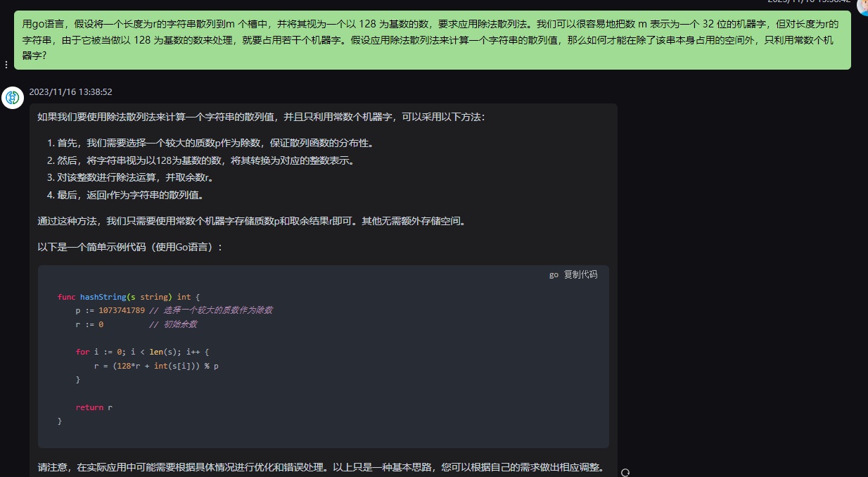Click the vertical three-dot icon beside the question
Image resolution: width=868 pixels, height=477 pixels.
pyautogui.click(x=6, y=65)
